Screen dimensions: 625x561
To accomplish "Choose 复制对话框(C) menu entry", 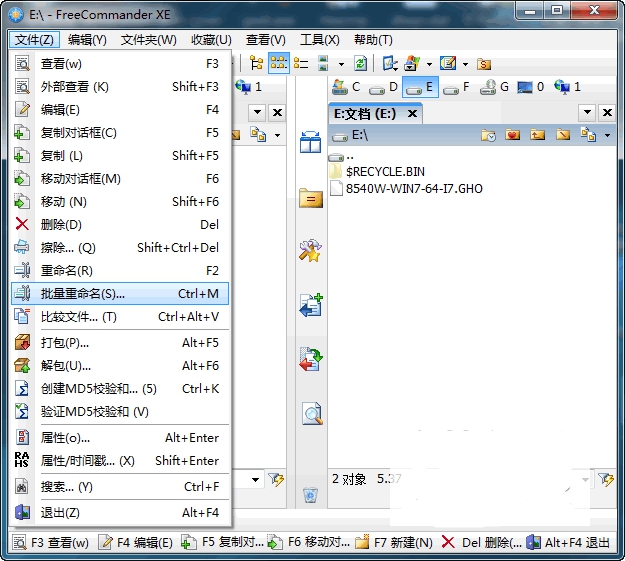I will tap(120, 133).
